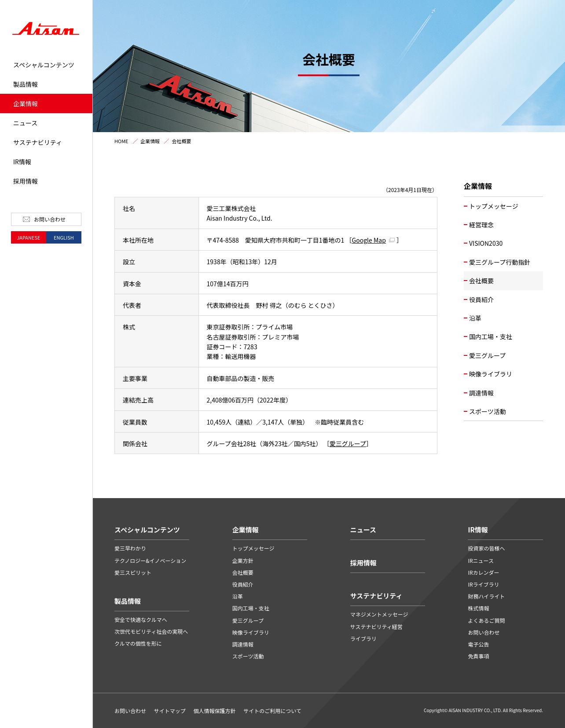Viewport: 565px width, 728px height.
Task: Open サイトのご利用について in bottom bar
Action: tap(272, 711)
